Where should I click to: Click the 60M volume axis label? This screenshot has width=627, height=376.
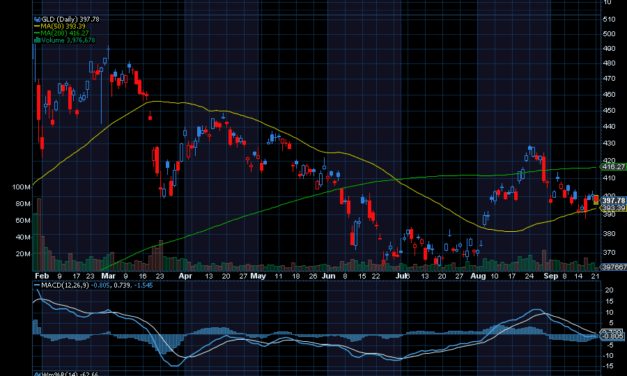(x=23, y=221)
